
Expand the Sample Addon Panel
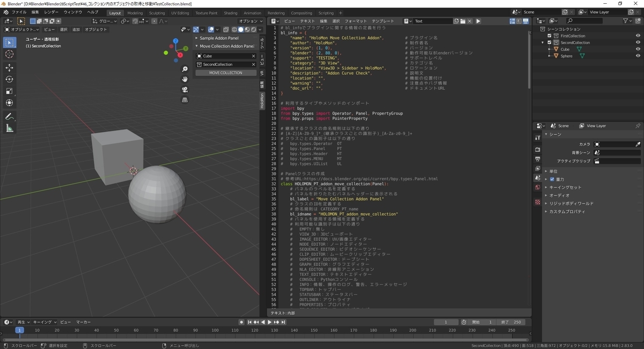[219, 38]
